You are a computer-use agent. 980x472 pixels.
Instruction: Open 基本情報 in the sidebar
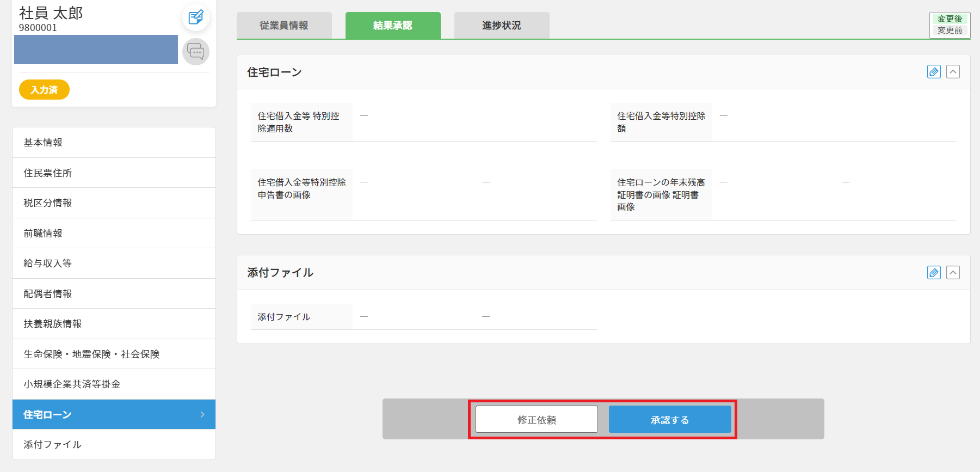tap(114, 143)
